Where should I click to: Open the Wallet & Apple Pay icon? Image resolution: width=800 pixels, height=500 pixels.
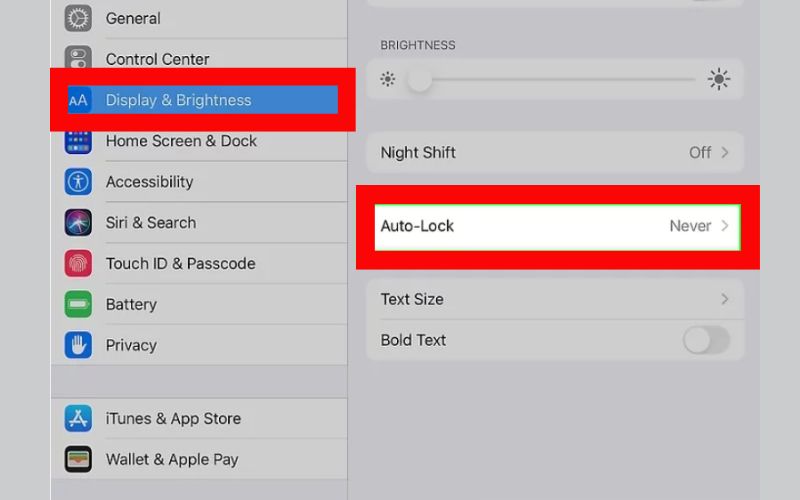tap(78, 459)
